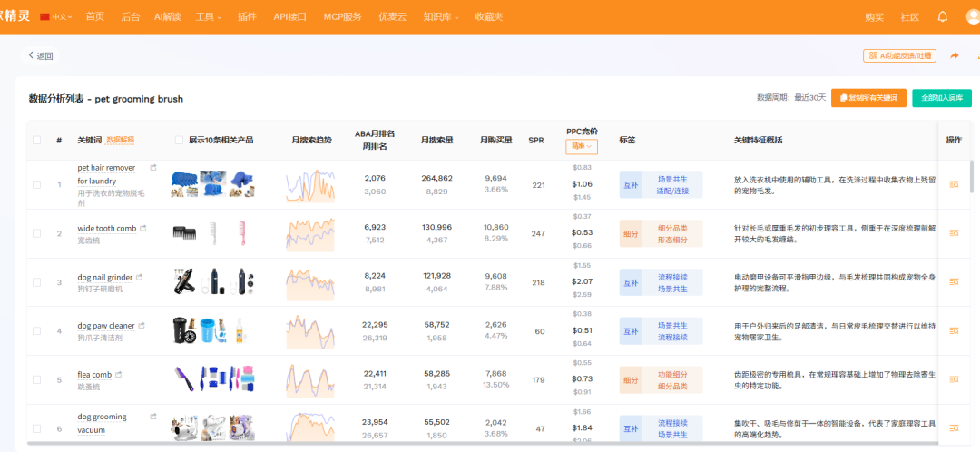Viewport: 980px width, 452px height.
Task: Open external link icon next to flea comb
Action: 118,375
